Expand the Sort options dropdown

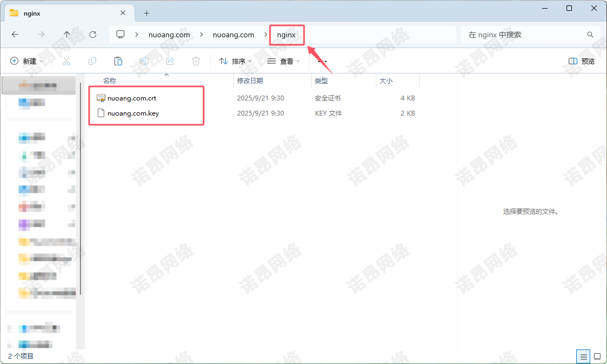coord(235,62)
